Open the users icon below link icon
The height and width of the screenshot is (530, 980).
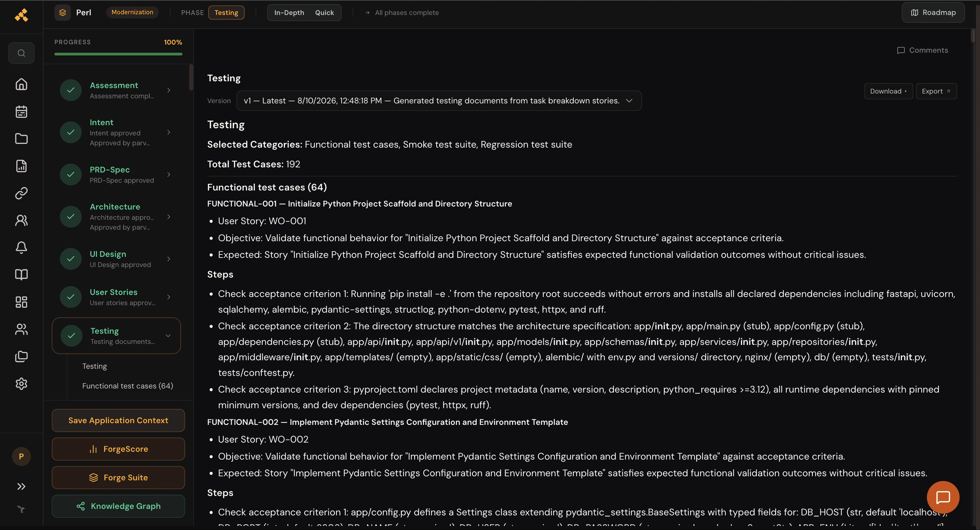click(21, 220)
